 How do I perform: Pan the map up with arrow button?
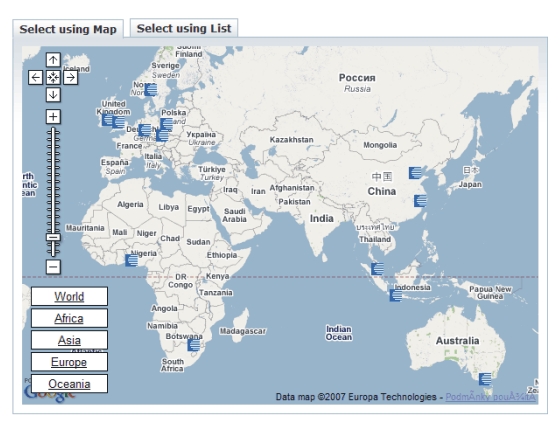(x=53, y=60)
